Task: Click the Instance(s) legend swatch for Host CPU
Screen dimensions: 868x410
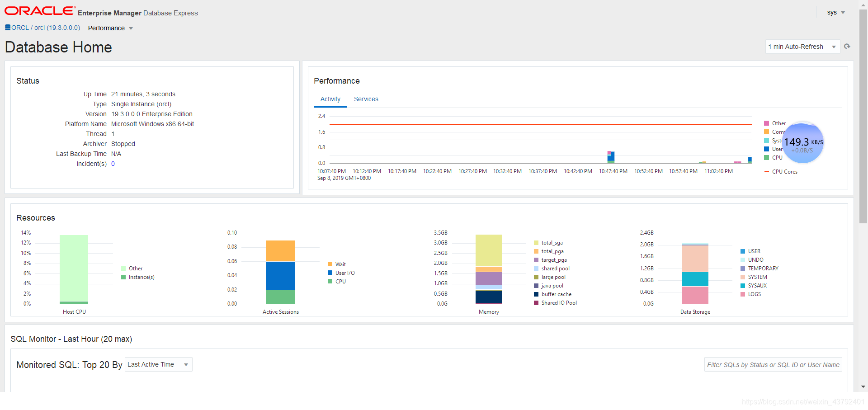Action: (123, 277)
